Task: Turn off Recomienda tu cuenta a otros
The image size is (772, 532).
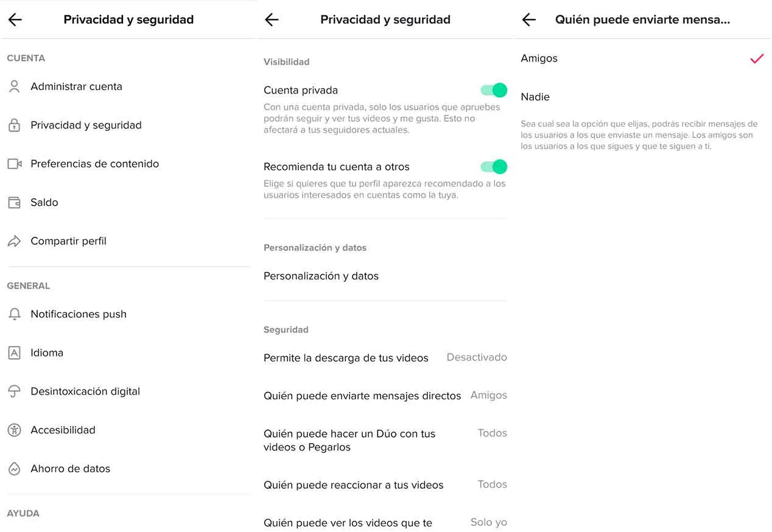Action: (x=494, y=167)
